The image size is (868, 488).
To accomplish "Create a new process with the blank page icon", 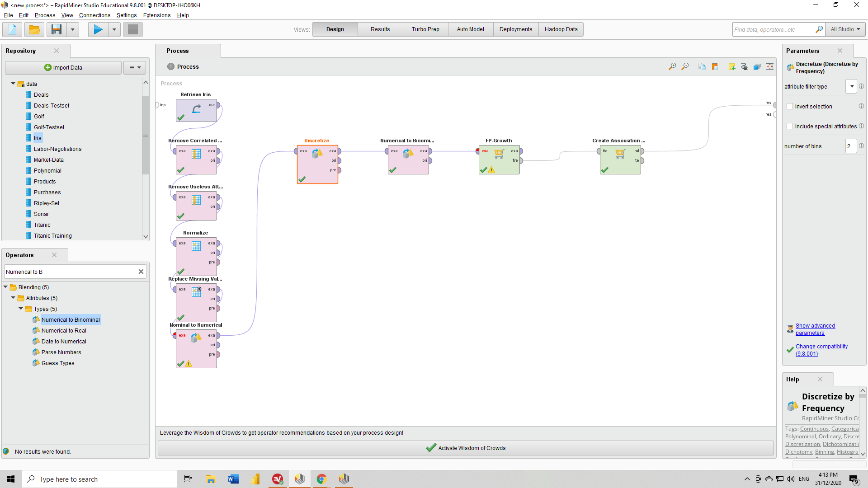I will click(x=12, y=30).
